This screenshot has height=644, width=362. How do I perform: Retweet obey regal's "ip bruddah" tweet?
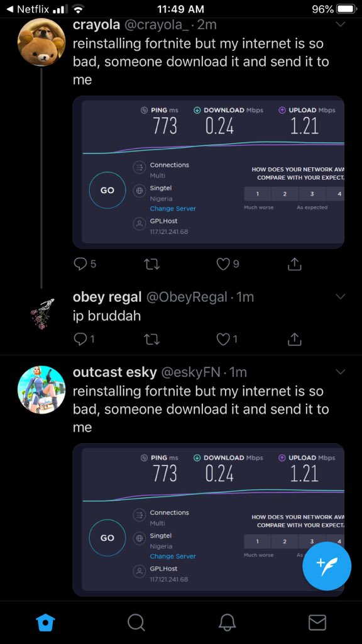coord(152,339)
